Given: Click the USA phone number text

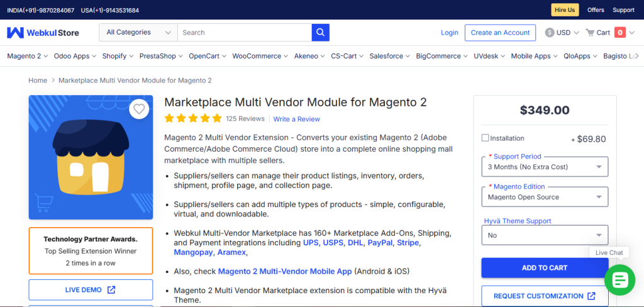Looking at the screenshot, I should (x=110, y=10).
